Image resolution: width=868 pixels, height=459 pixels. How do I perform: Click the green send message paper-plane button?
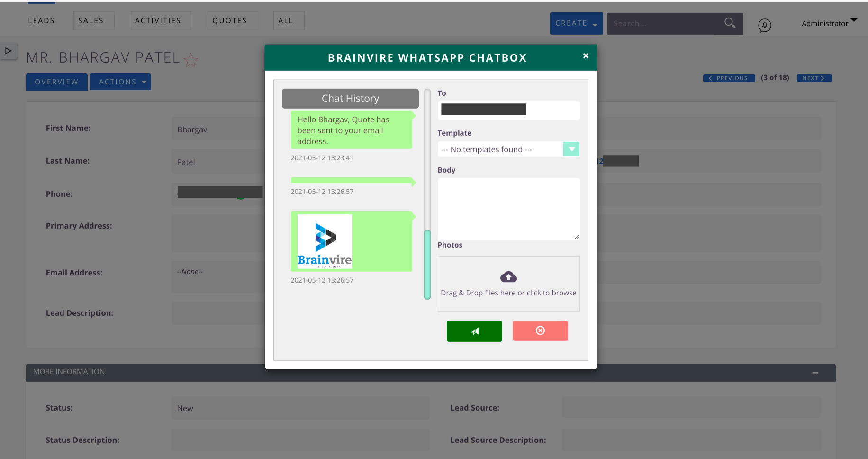pos(474,331)
